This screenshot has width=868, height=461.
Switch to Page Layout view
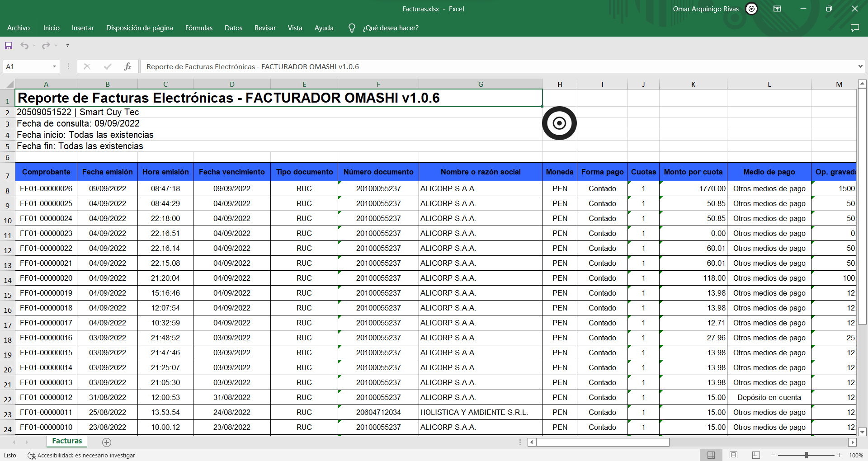734,455
